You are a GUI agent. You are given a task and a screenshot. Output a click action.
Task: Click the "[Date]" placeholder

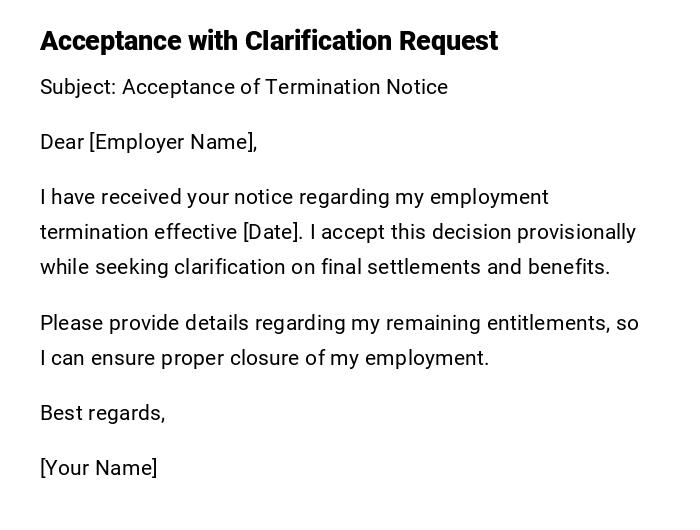pyautogui.click(x=271, y=232)
